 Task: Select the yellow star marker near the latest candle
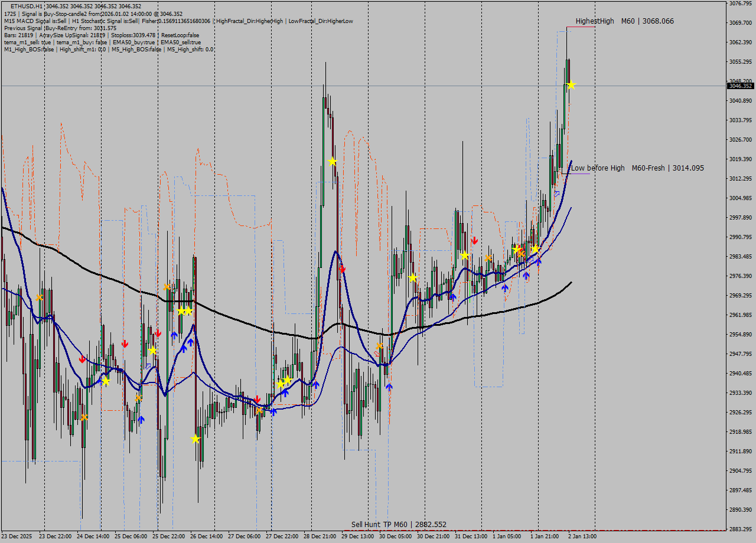tap(571, 84)
